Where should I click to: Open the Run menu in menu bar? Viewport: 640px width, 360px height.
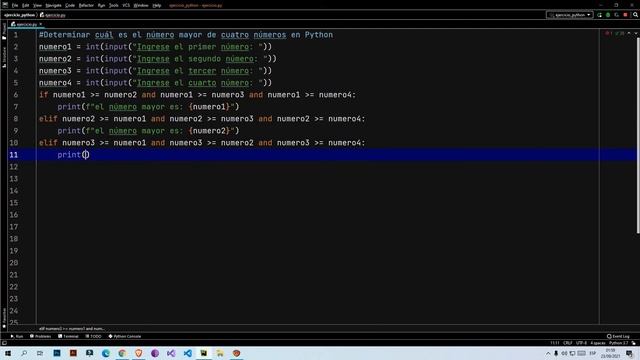click(x=101, y=5)
